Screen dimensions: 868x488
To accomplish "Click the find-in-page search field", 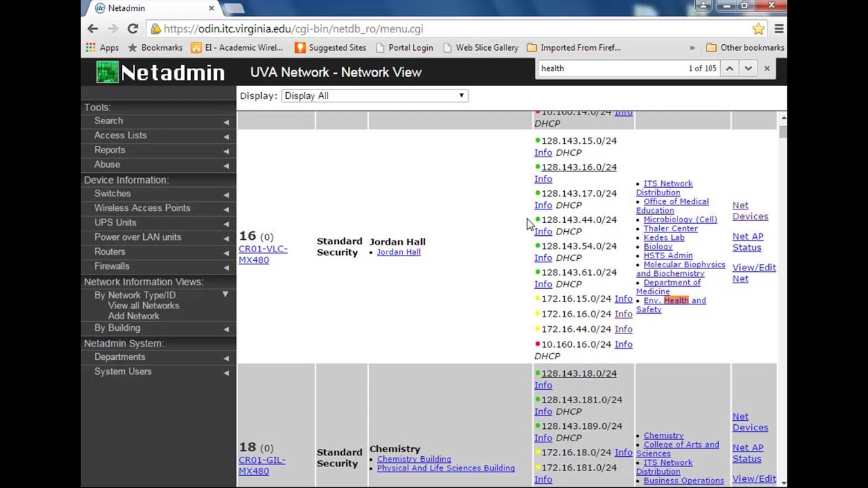I will coord(610,68).
